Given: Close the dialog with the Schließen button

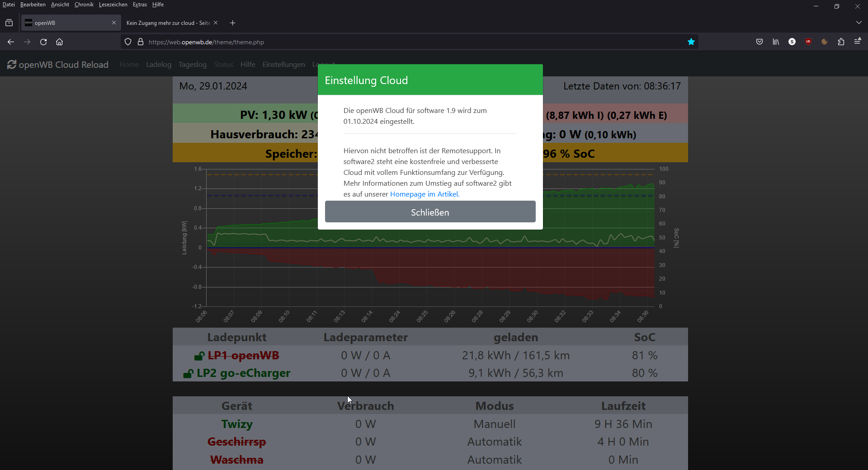Looking at the screenshot, I should point(430,211).
